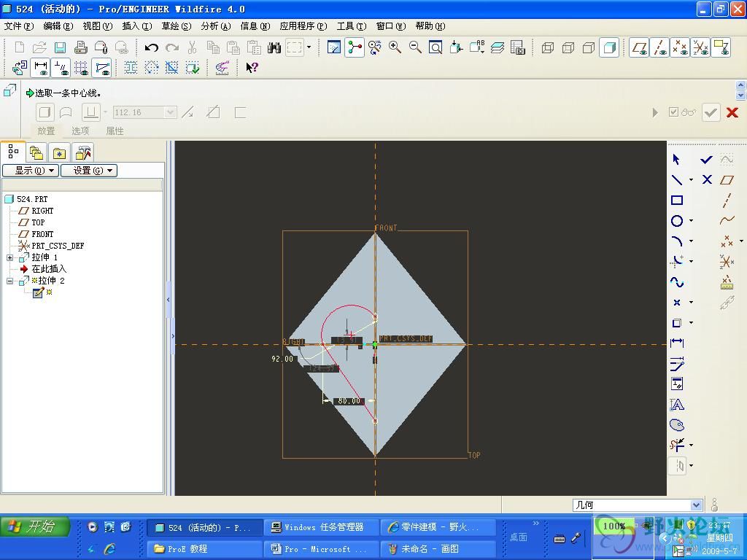Image resolution: width=747 pixels, height=560 pixels.
Task: Select the sketcher Point tool
Action: pyautogui.click(x=676, y=303)
